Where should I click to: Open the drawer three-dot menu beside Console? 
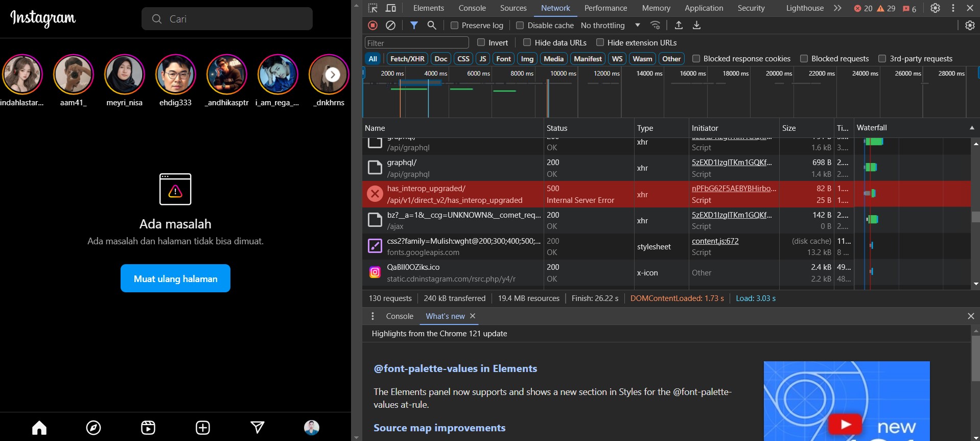click(372, 316)
